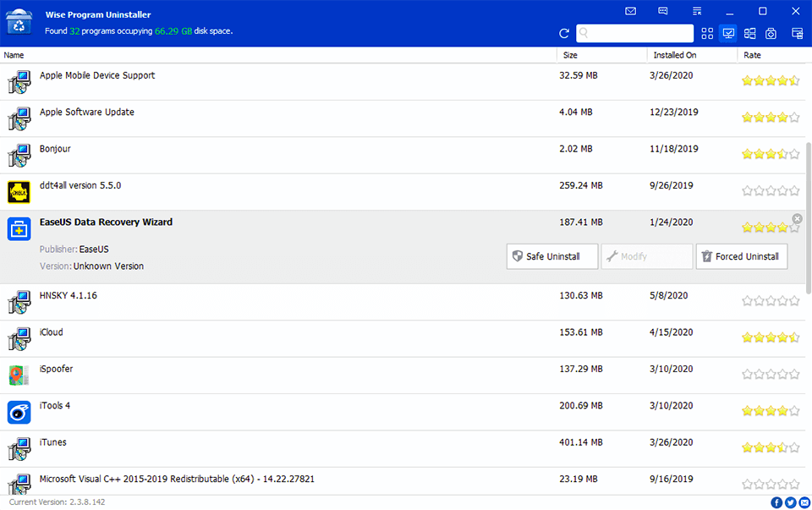Open Twitter link in status bar
Image resolution: width=812 pixels, height=510 pixels.
click(790, 502)
